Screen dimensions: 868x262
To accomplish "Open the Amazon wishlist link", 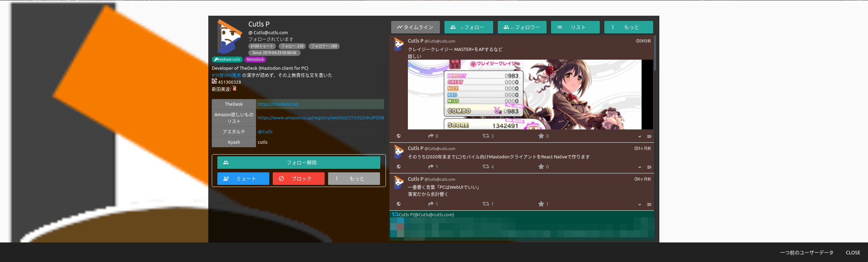I will point(321,118).
